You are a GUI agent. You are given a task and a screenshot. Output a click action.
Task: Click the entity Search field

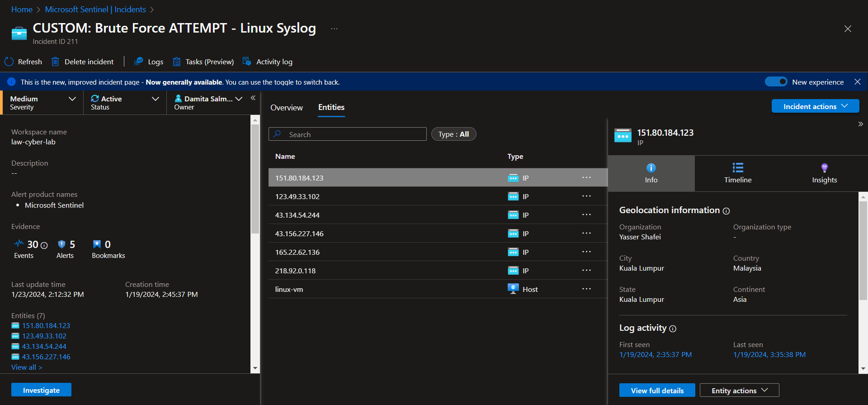tap(348, 134)
